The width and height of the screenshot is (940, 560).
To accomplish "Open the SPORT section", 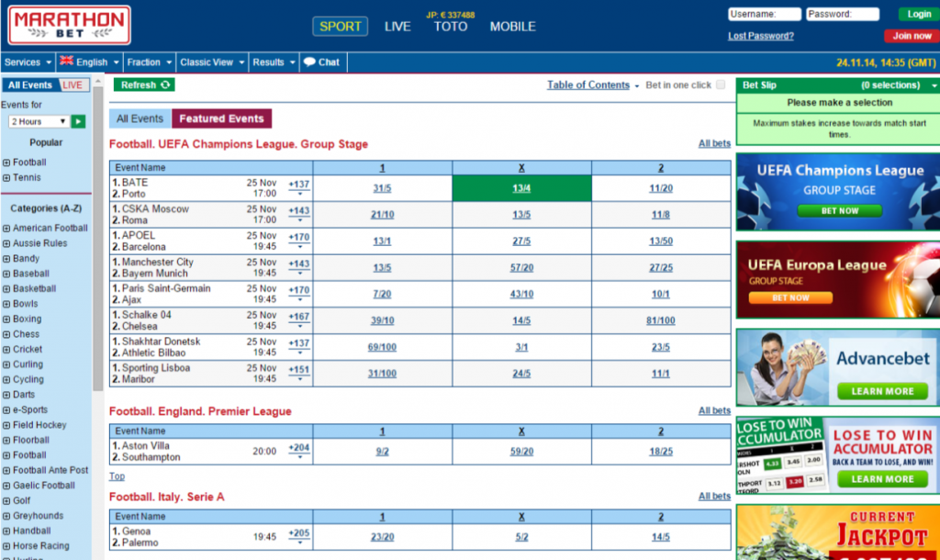I will point(340,27).
